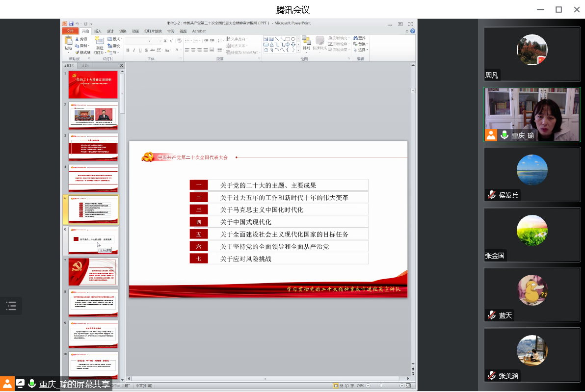The width and height of the screenshot is (585, 392).
Task: Switch to the Outline (大纲) pane tab
Action: (85, 65)
